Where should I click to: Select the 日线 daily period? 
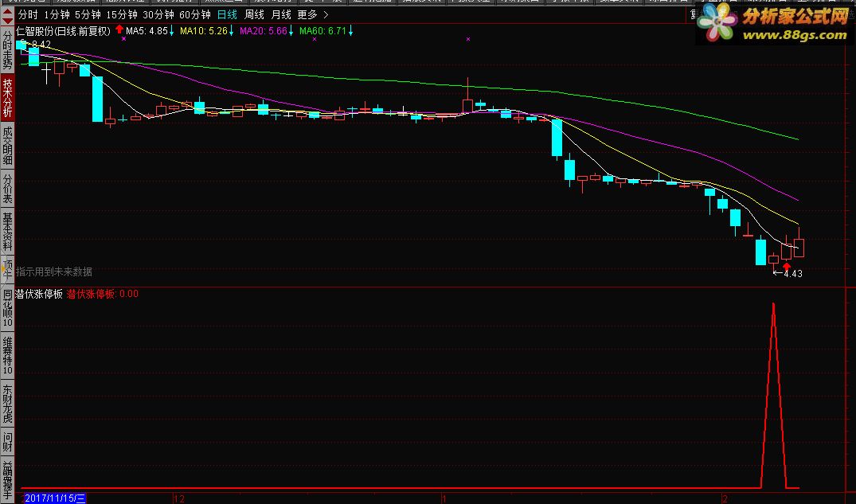click(227, 15)
